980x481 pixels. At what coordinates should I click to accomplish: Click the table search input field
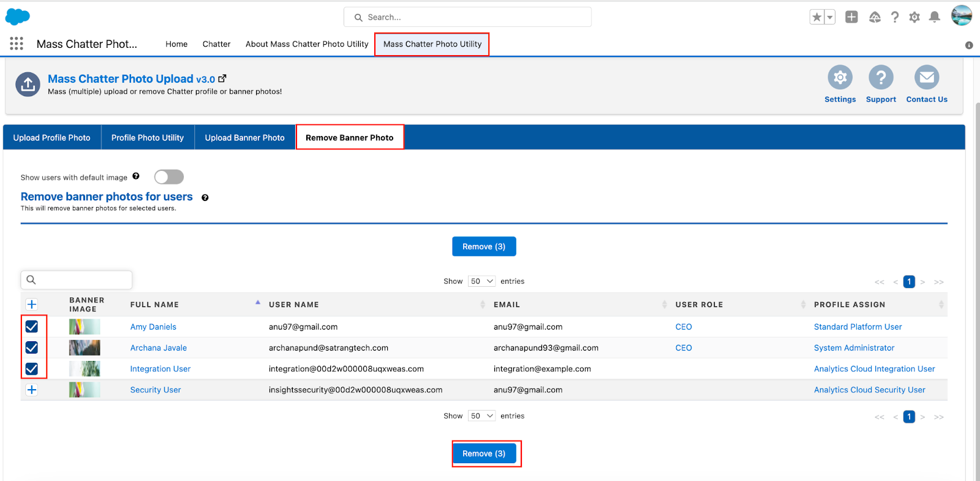pyautogui.click(x=77, y=280)
